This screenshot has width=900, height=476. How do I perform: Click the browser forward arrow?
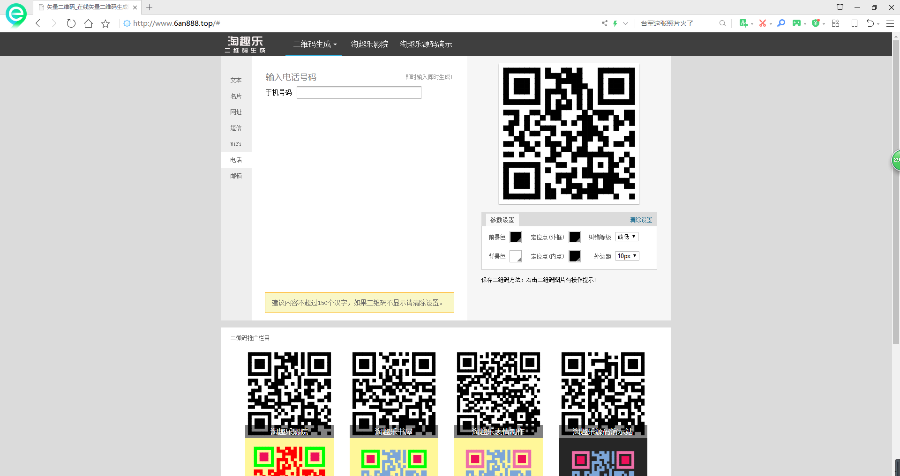[x=54, y=24]
